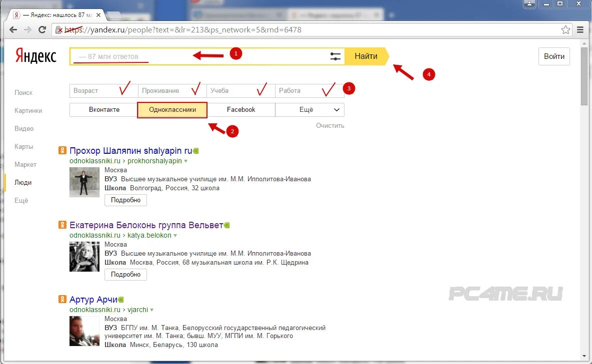Bookmark this page with the star icon

[565, 30]
